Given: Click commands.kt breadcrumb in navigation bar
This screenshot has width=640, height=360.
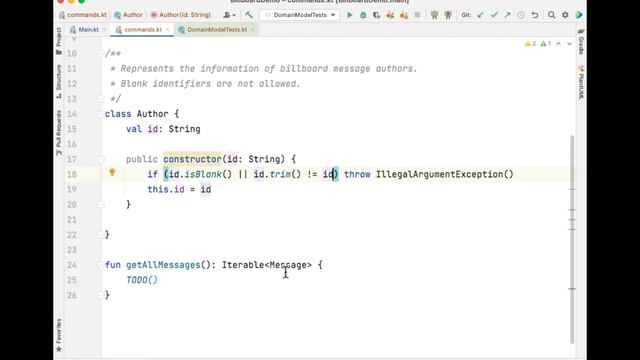Looking at the screenshot, I should [83, 15].
